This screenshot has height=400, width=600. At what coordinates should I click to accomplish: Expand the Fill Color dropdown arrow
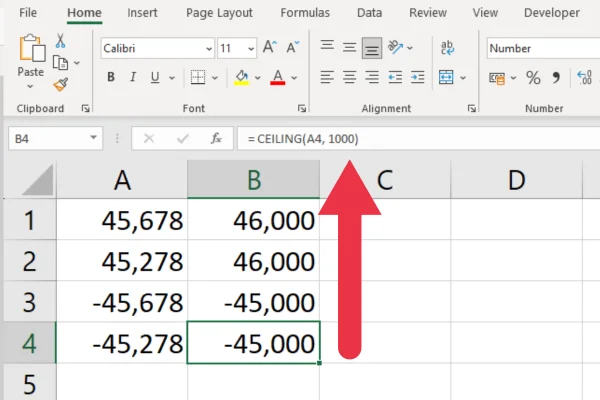point(258,78)
